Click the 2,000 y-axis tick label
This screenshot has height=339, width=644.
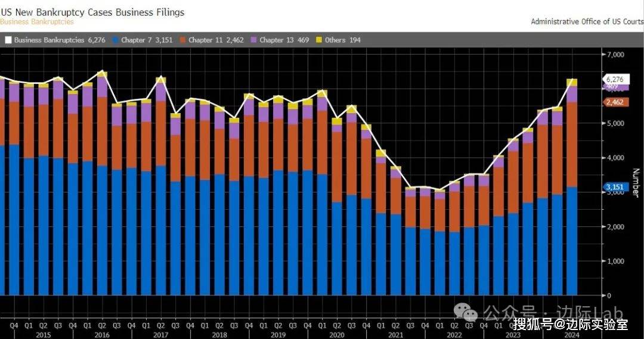coord(615,226)
